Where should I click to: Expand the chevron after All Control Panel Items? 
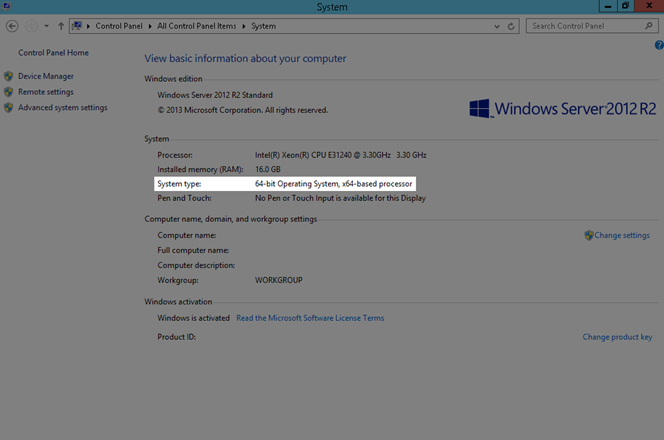(x=244, y=26)
